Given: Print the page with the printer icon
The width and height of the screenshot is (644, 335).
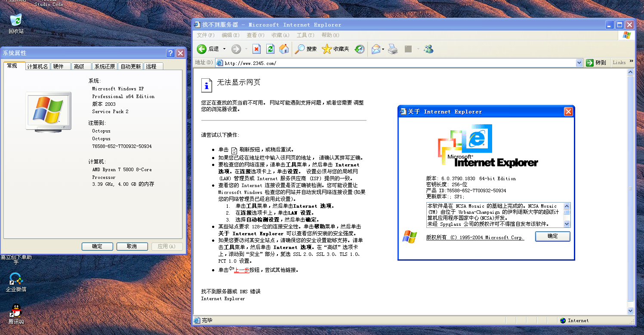Looking at the screenshot, I should coord(393,49).
